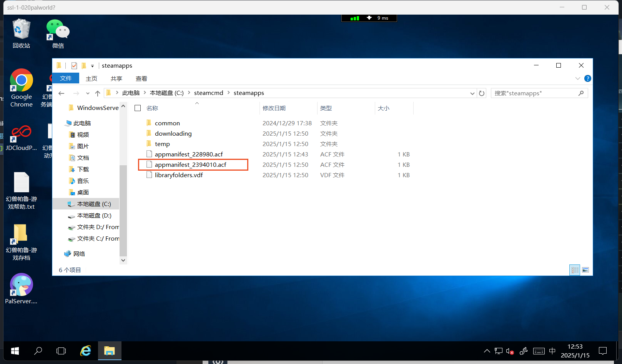Image resolution: width=622 pixels, height=364 pixels.
Task: Show hidden system tray icons
Action: pos(487,351)
